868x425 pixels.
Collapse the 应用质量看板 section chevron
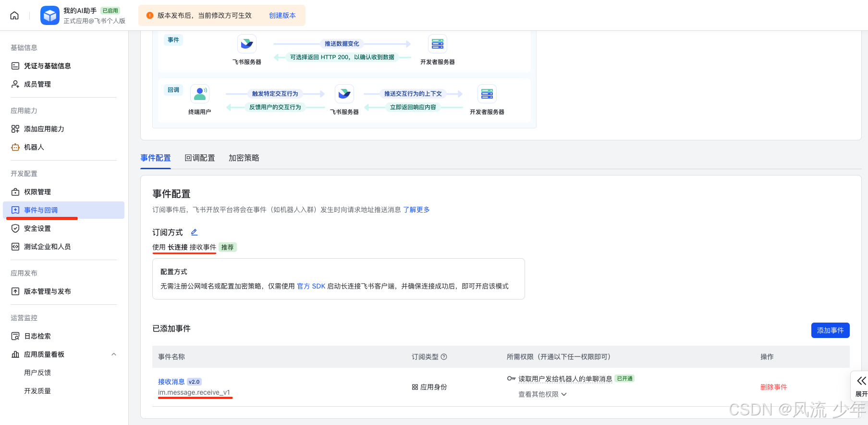114,354
